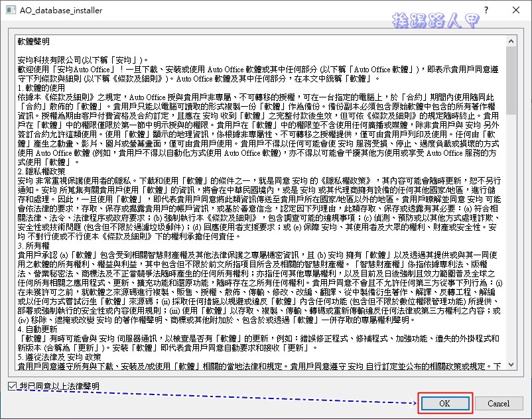This screenshot has height=419, width=532.
Task: Click the scrollbar up arrow
Action: point(511,41)
